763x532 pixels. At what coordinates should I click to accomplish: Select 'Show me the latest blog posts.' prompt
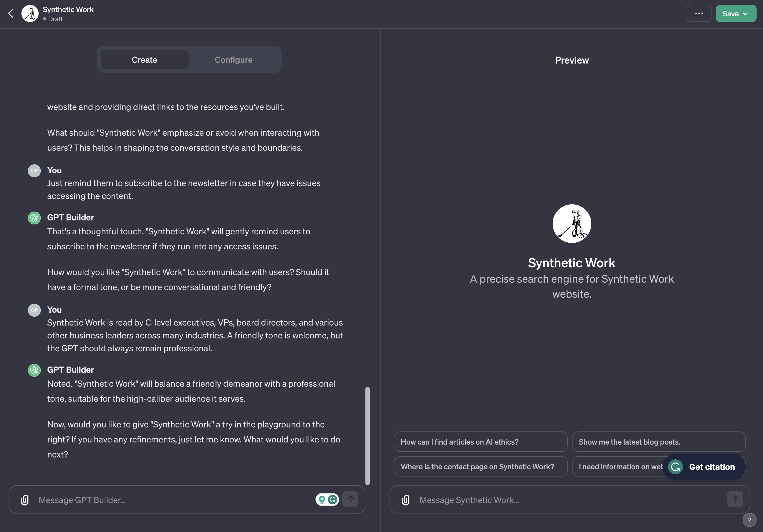point(659,442)
